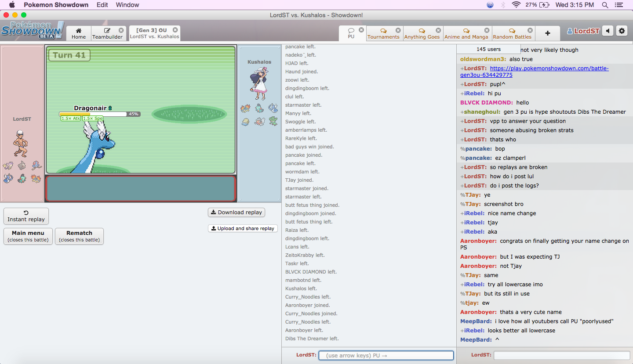Click the Rematch button
The height and width of the screenshot is (364, 633).
coord(79,236)
